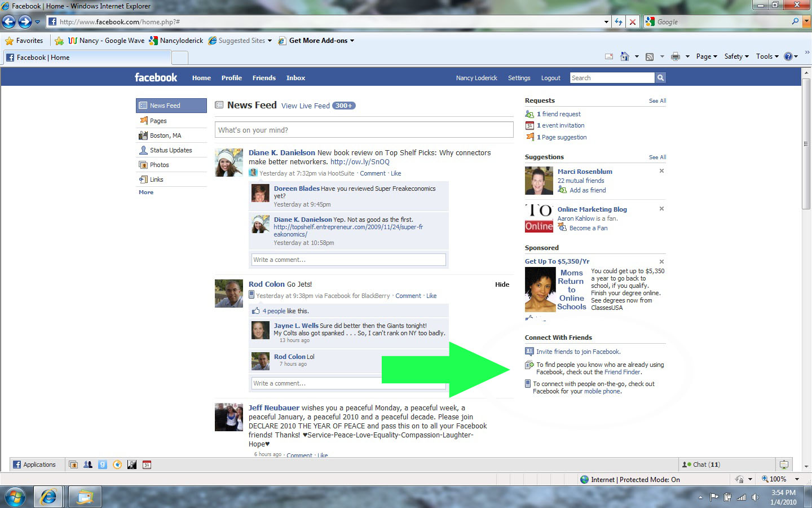Open the Friends menu in Facebook header
Screen dimensions: 812x508
click(x=264, y=78)
